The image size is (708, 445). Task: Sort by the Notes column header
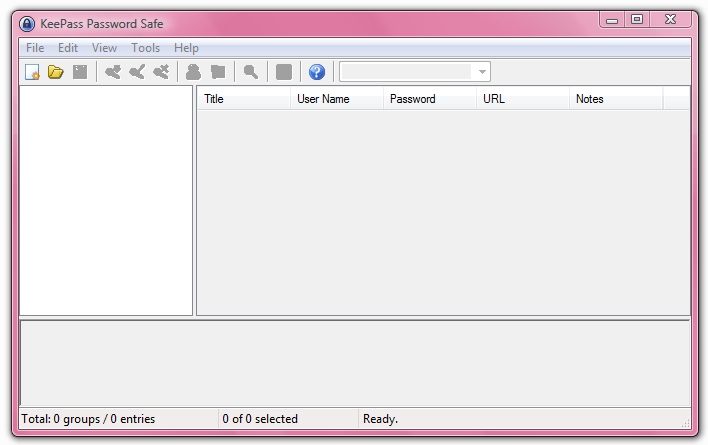coord(616,99)
